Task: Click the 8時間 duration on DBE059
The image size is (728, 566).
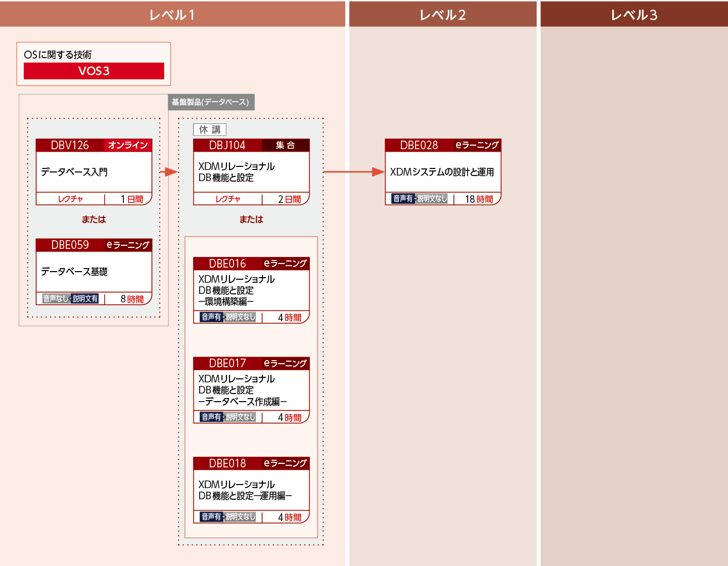Action: (x=132, y=299)
